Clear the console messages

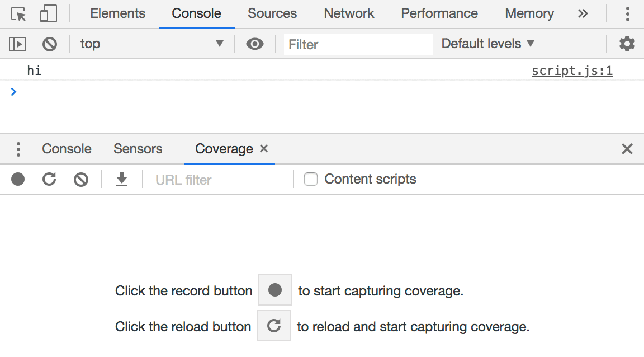[49, 44]
